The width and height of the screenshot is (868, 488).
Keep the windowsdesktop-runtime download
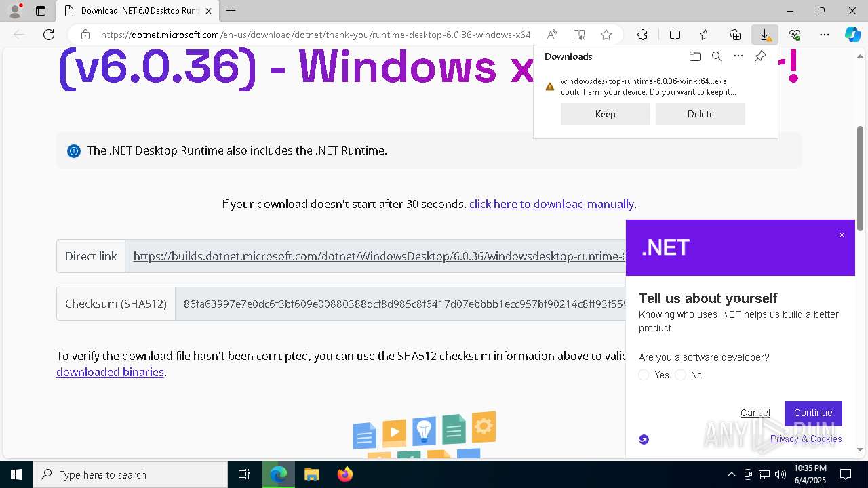pos(605,114)
